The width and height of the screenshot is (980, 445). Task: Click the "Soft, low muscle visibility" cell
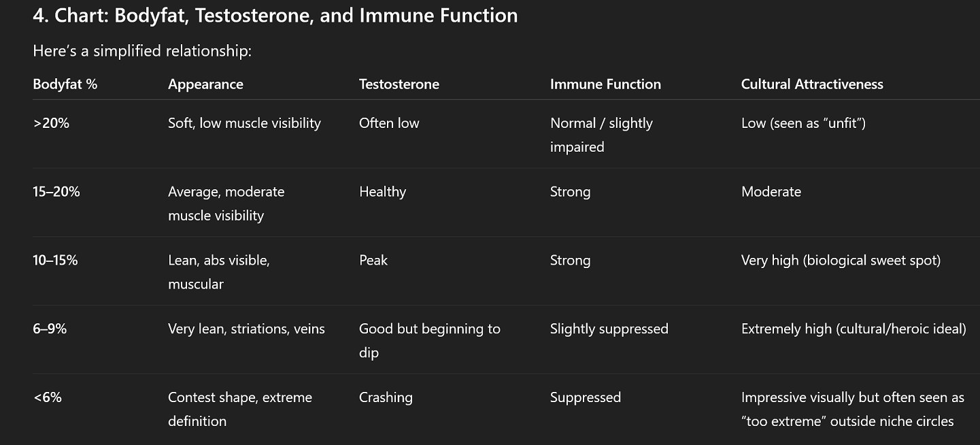click(244, 123)
